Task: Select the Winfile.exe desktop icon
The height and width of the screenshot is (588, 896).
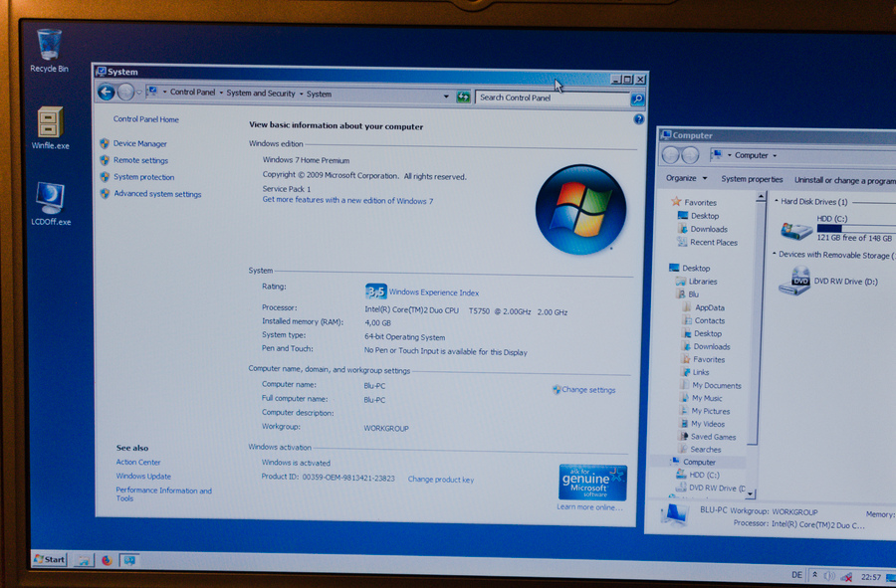Action: pos(51,128)
